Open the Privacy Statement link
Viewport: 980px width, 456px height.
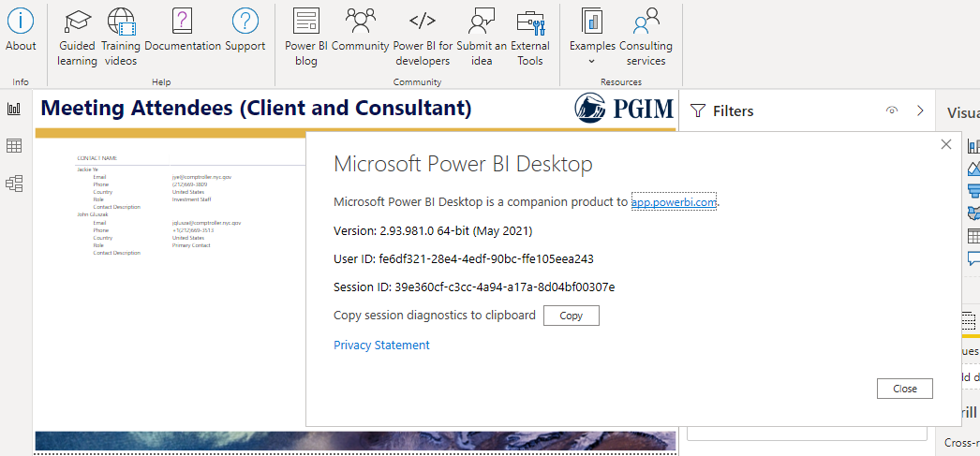[x=382, y=345]
